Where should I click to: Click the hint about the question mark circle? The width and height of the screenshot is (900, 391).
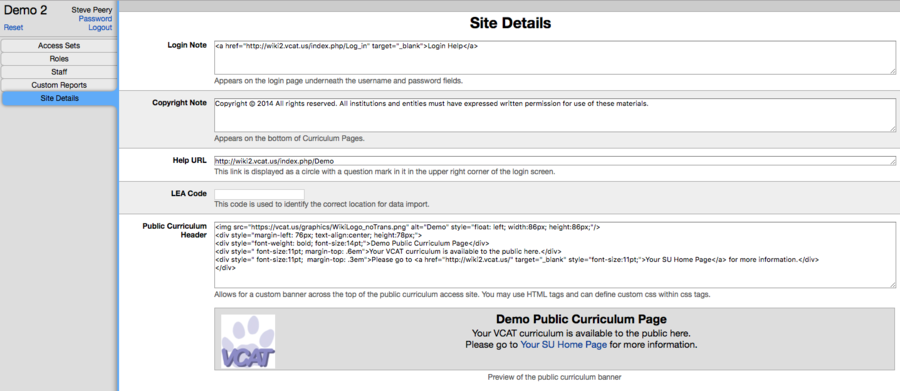tap(385, 172)
